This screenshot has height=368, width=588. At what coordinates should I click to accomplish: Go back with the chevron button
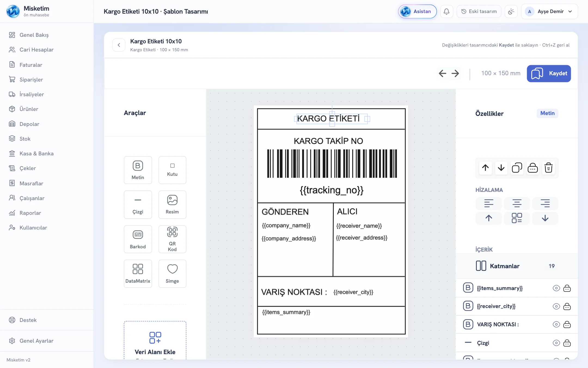119,45
